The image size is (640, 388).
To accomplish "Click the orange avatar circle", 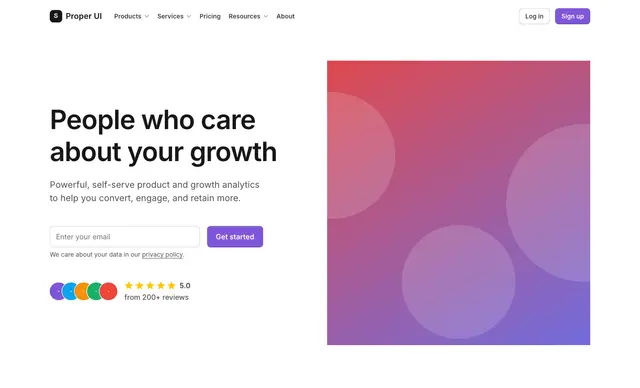I will click(x=82, y=291).
